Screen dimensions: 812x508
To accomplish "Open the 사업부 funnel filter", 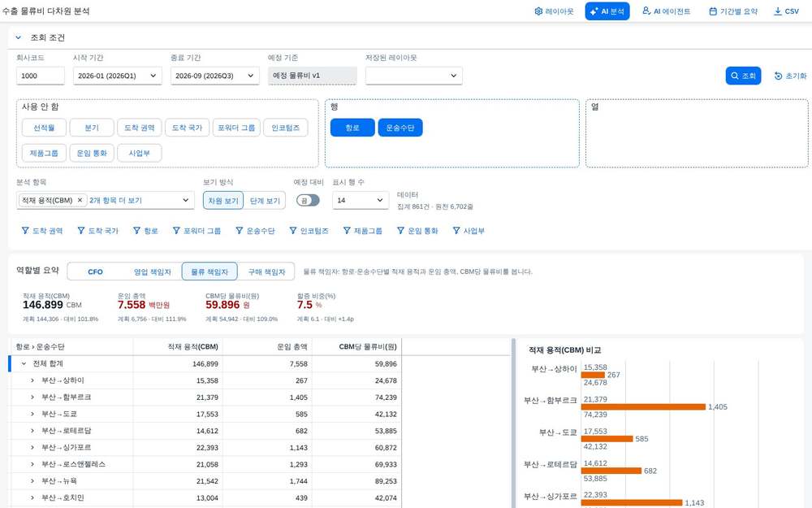I will coord(469,231).
